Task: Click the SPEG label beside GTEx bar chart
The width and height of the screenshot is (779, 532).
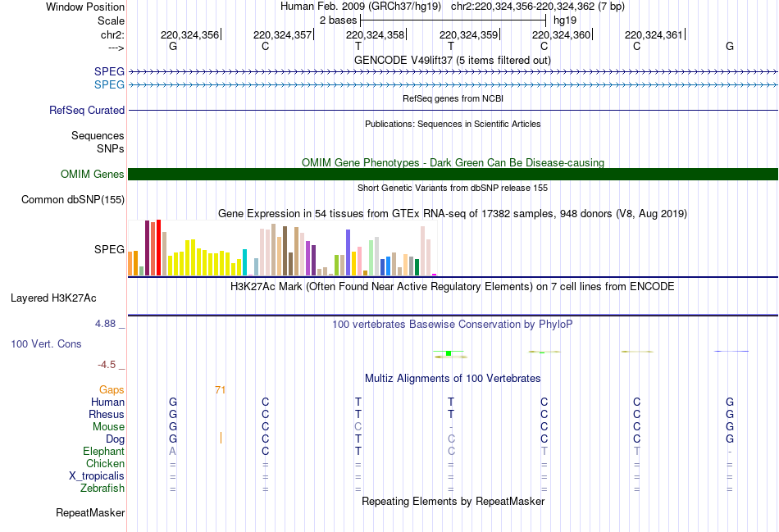Action: [x=109, y=249]
